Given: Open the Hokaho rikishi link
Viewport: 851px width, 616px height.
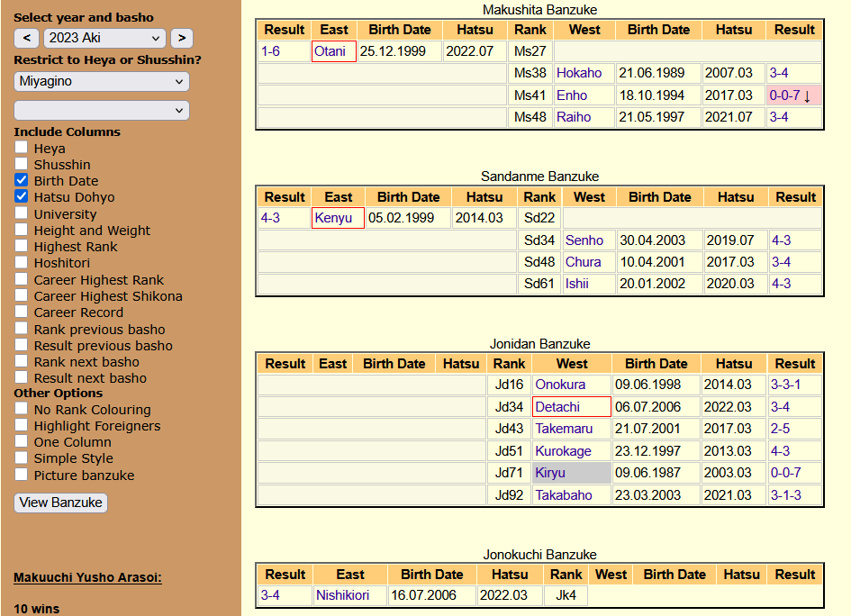Looking at the screenshot, I should [x=579, y=73].
